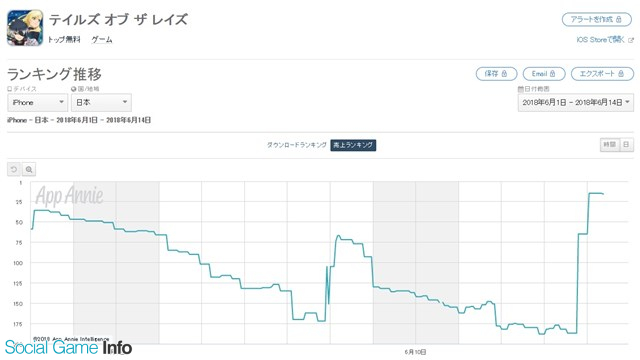Open the 日本 country dropdown
Viewport: 640px width, 360px height.
click(x=101, y=102)
